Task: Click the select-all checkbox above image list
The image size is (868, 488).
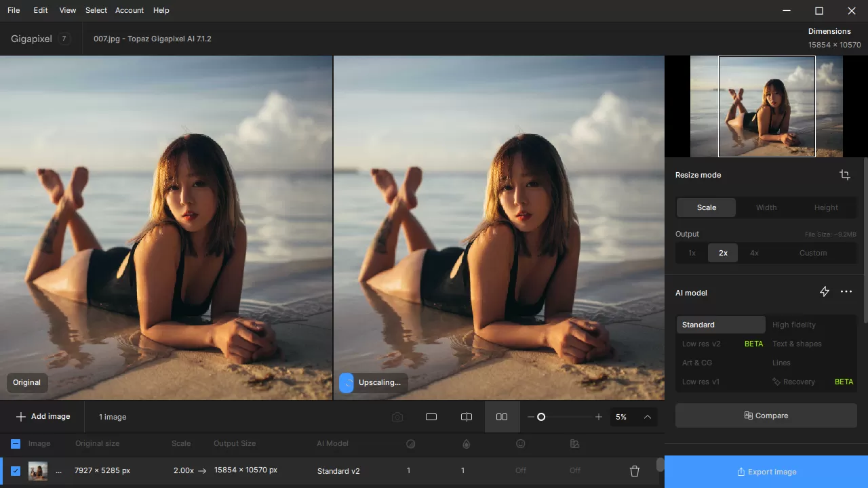Action: coord(15,443)
